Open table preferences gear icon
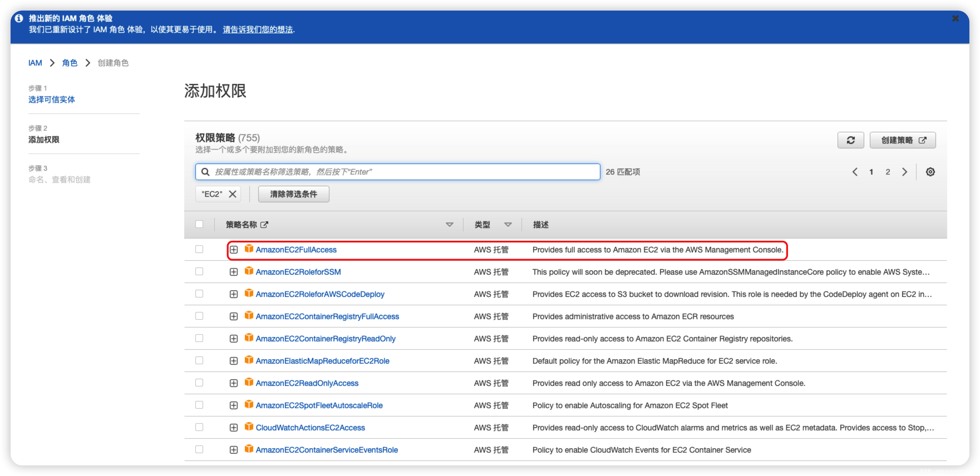Viewport: 980px width, 476px height. point(930,172)
